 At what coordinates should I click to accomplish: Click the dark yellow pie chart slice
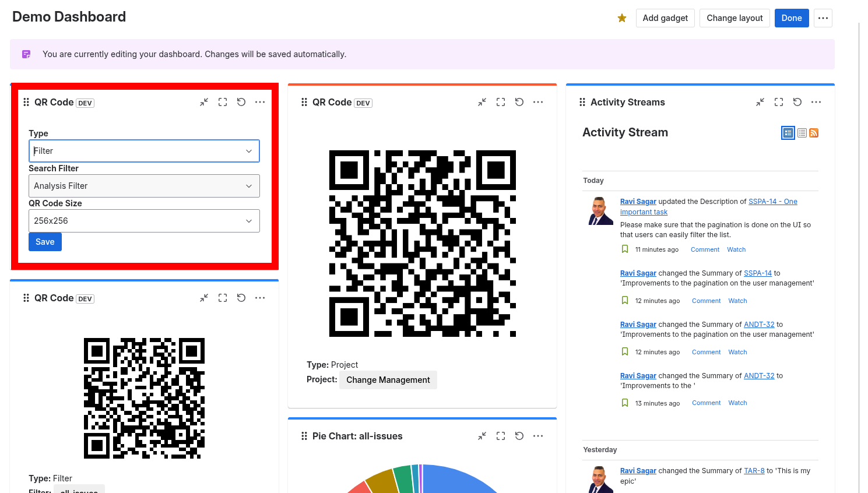click(384, 481)
